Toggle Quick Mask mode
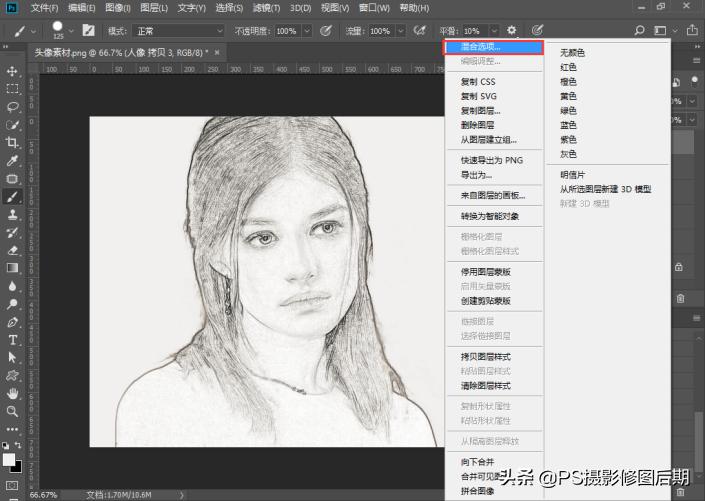Screen dimensions: 705x501 click(x=12, y=486)
